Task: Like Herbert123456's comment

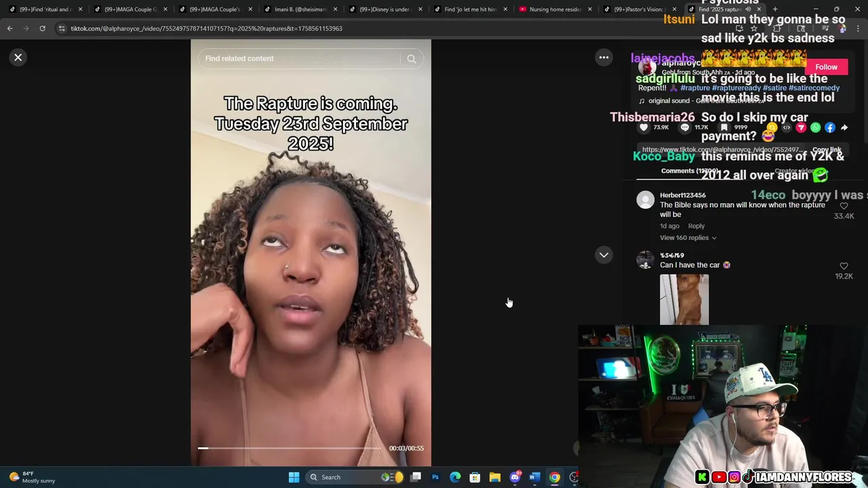Action: [x=844, y=206]
